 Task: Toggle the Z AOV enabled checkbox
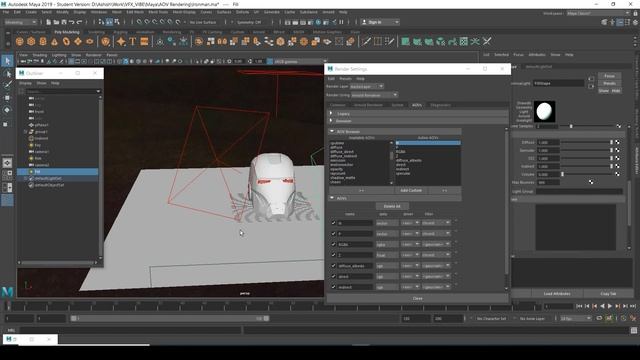(333, 255)
